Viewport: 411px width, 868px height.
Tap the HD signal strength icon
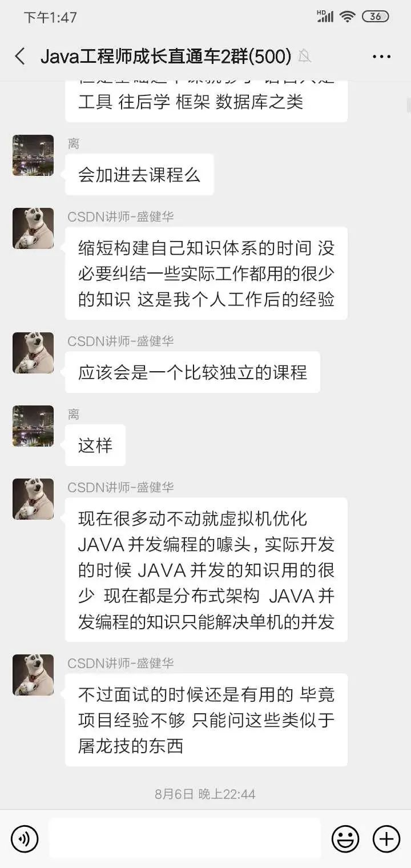[x=325, y=16]
